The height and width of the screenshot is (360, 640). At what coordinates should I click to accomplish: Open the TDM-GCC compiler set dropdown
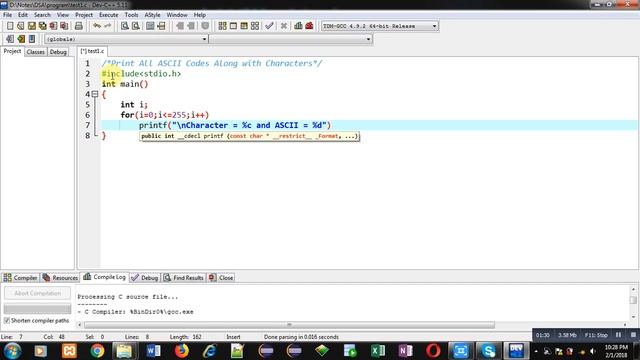tap(434, 26)
